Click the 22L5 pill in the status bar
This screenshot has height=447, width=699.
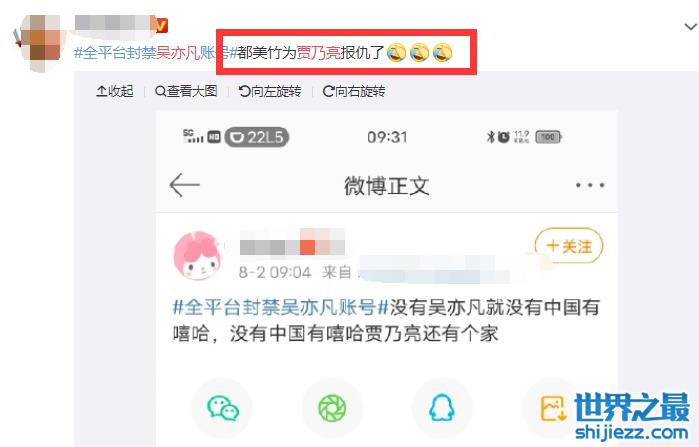[x=257, y=137]
